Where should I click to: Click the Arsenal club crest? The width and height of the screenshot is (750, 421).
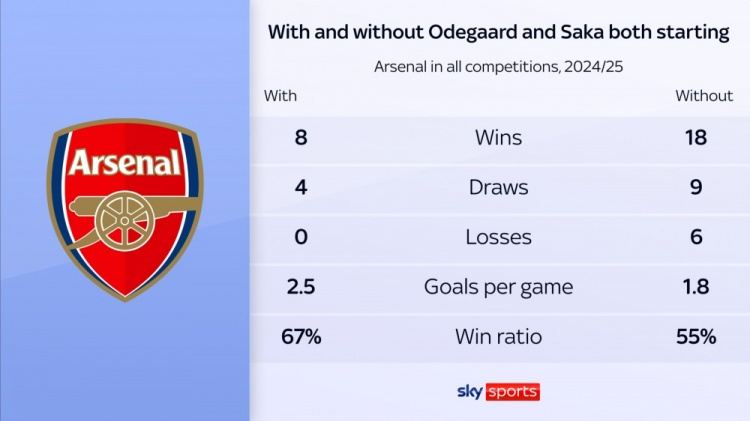click(x=125, y=210)
